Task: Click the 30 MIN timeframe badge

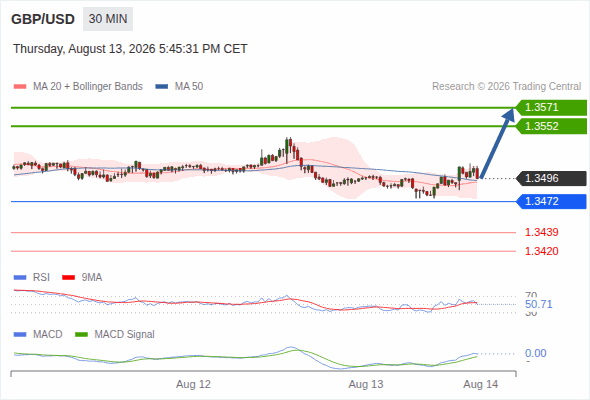Action: 108,19
